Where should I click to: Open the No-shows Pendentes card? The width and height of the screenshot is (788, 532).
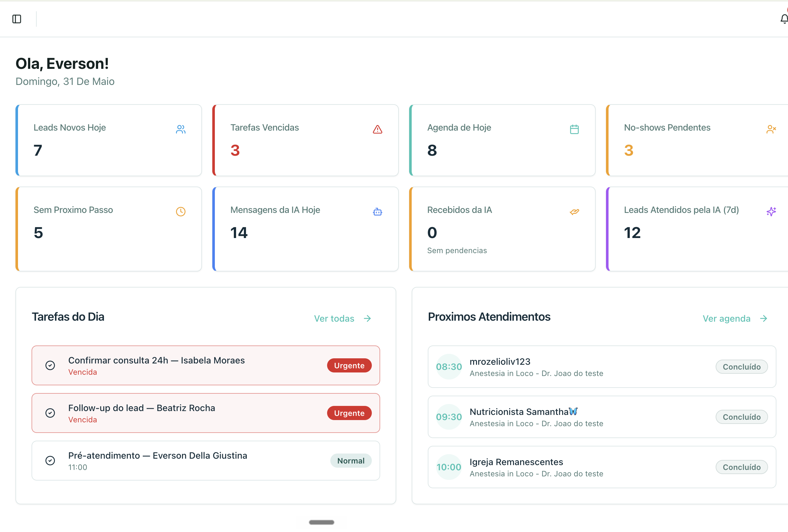pos(697,140)
